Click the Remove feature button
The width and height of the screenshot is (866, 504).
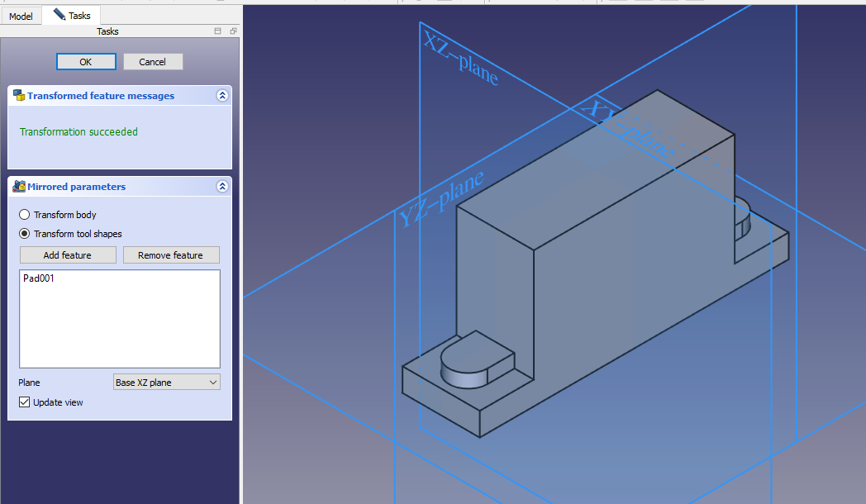point(171,255)
